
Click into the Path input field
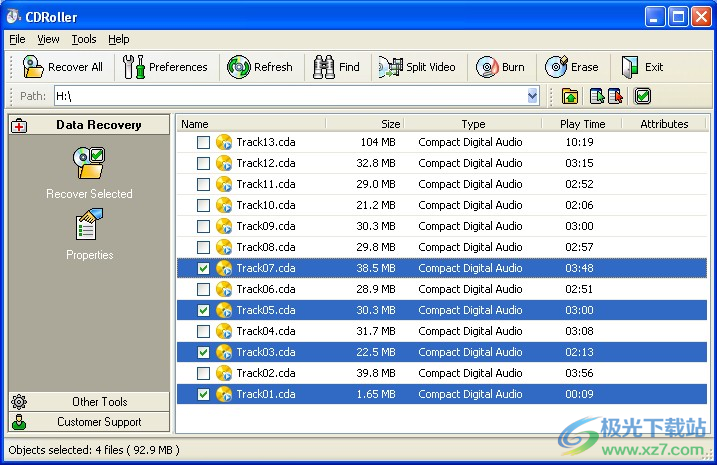coord(290,96)
